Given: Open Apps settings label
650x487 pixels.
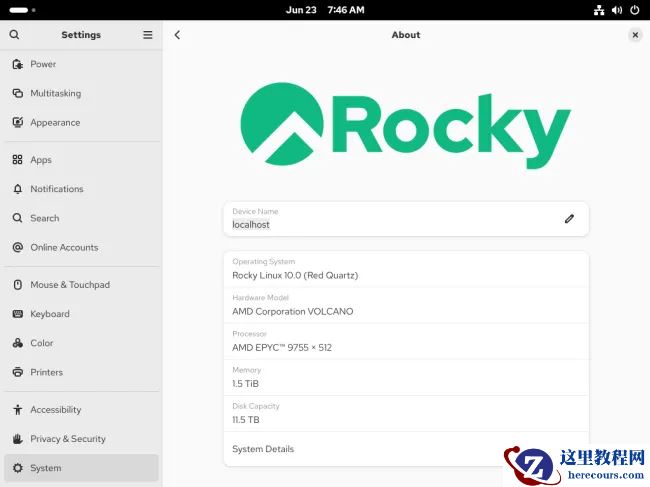Looking at the screenshot, I should [x=41, y=160].
